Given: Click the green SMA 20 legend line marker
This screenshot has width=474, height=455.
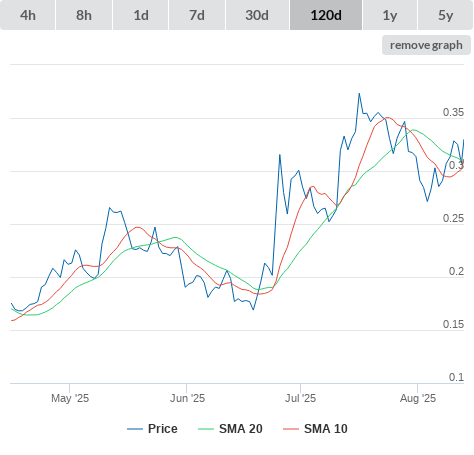Looking at the screenshot, I should coord(206,429).
